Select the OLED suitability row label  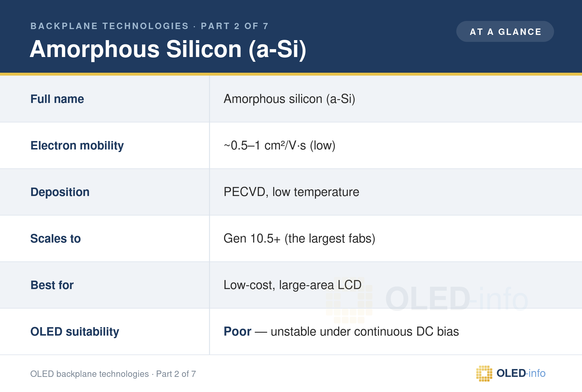(x=75, y=332)
